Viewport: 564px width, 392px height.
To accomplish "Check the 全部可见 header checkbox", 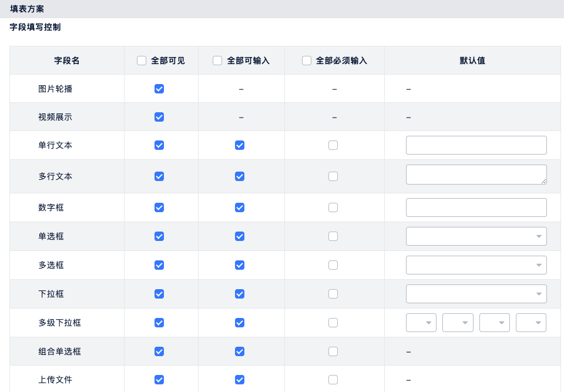I will [142, 61].
